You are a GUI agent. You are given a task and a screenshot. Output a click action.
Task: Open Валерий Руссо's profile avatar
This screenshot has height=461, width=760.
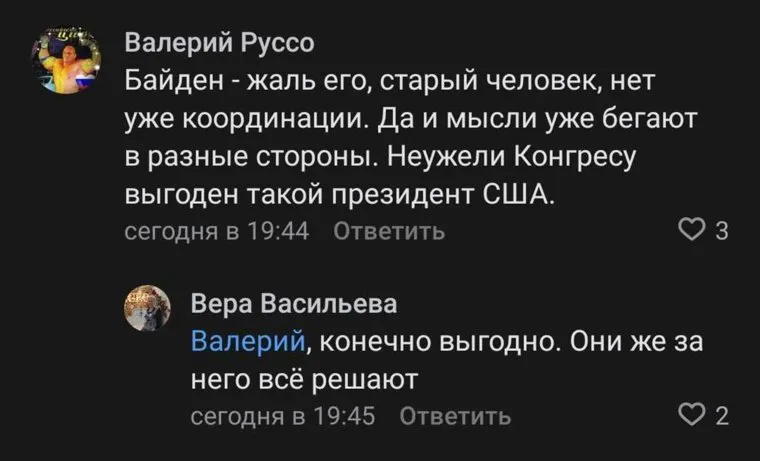tap(69, 59)
